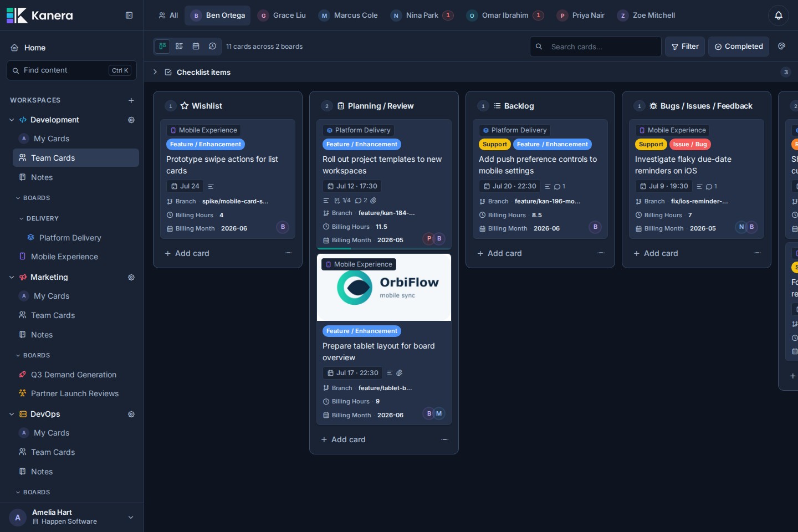
Task: Switch to kanban board view
Action: coord(162,47)
